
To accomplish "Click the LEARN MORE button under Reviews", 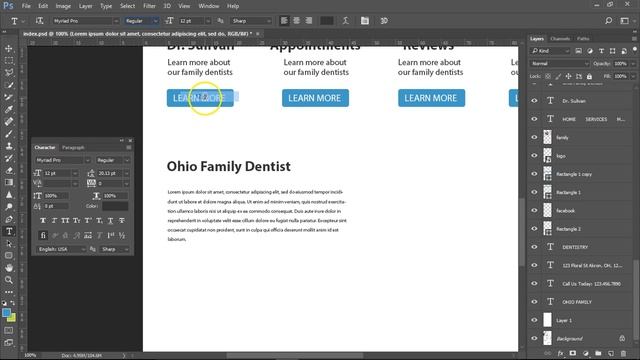I will coord(431,98).
